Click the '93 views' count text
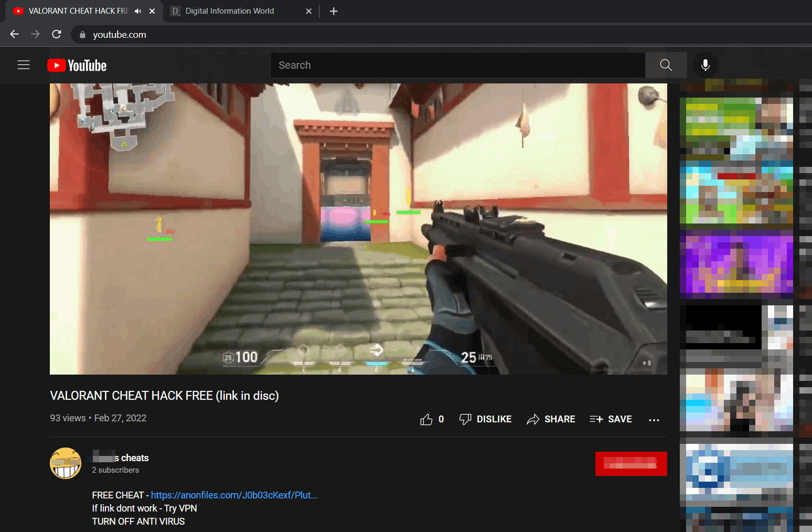 [x=68, y=418]
